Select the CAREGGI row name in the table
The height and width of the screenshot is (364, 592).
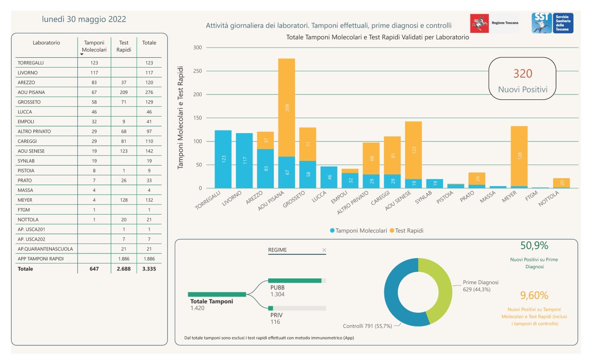(x=27, y=141)
